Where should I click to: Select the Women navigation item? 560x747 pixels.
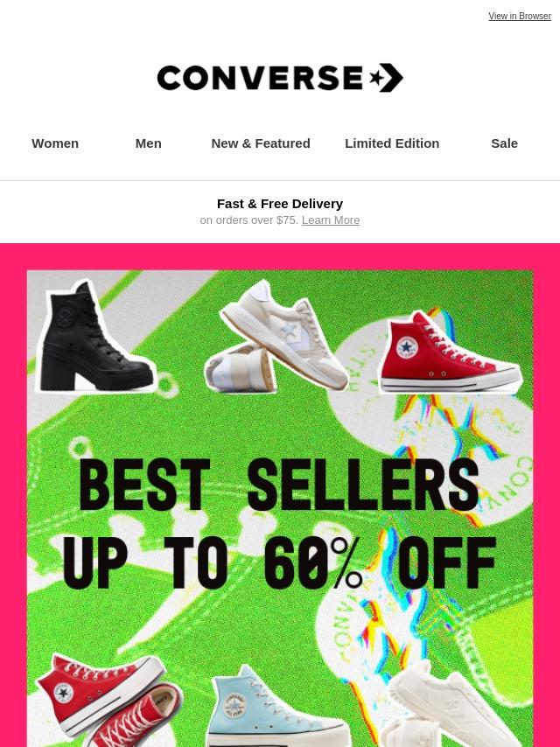coord(55,143)
